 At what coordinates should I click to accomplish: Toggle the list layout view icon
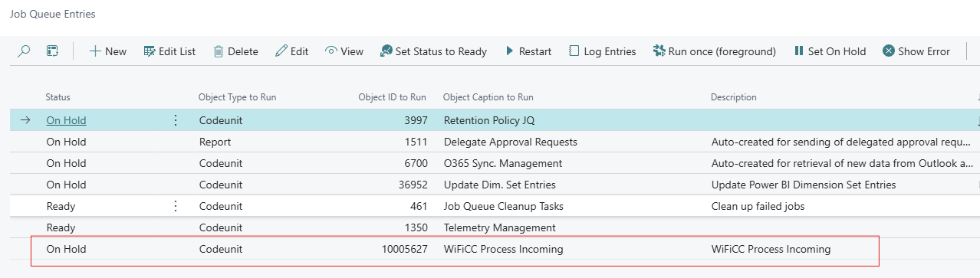click(x=52, y=51)
